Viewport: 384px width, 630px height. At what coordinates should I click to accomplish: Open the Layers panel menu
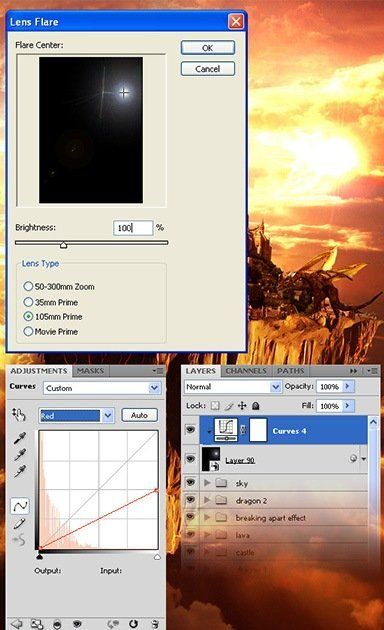pos(372,371)
